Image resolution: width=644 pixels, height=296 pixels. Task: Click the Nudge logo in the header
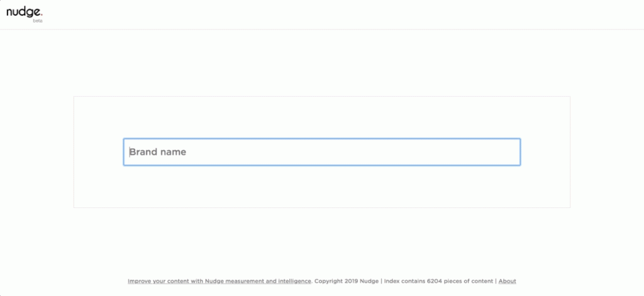click(24, 13)
